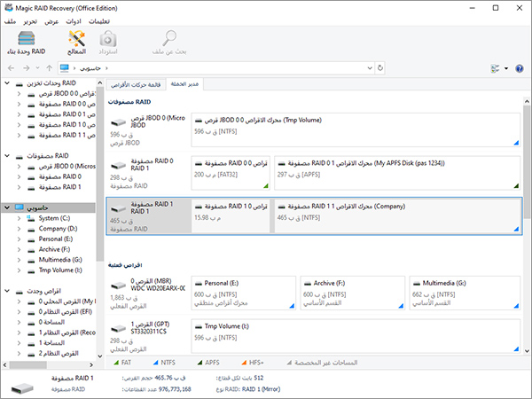Click the drive manager vertical scrollbar down arrow
This screenshot has width=532, height=399.
click(x=527, y=351)
